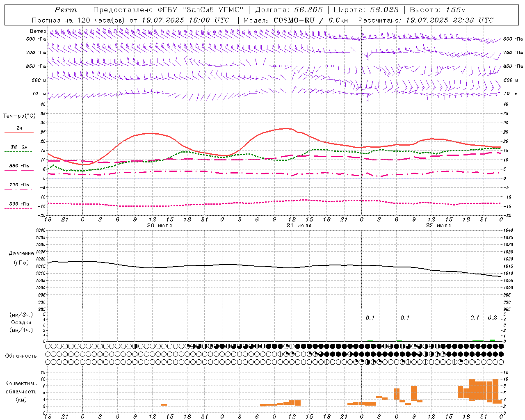Viewport: 525px width, 420px height.
Task: Click the station name "Perm" in the header
Action: pyautogui.click(x=66, y=10)
